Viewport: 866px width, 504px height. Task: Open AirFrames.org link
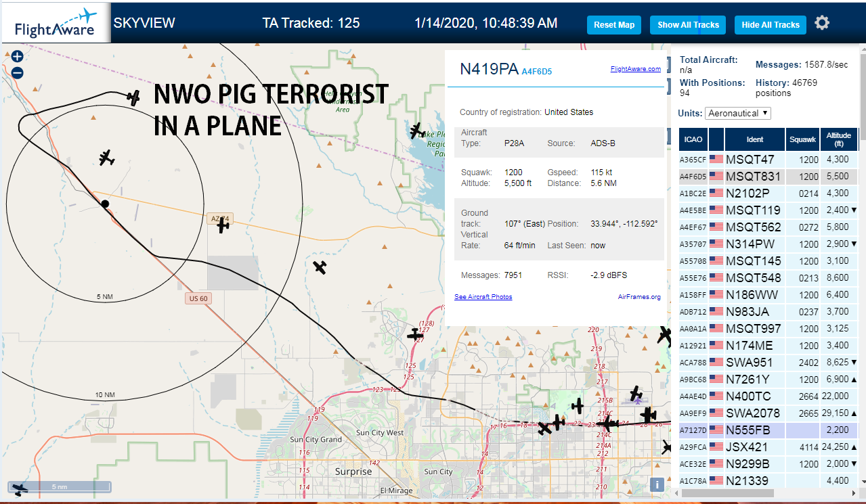tap(639, 297)
